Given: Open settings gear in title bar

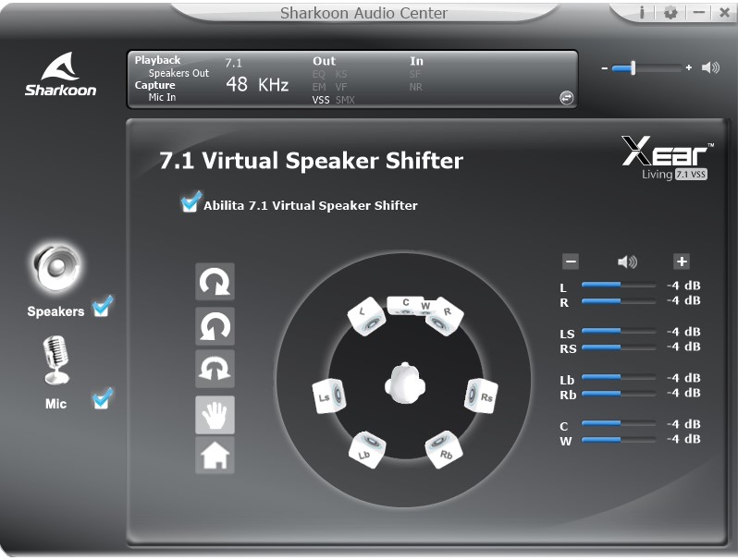Looking at the screenshot, I should point(670,13).
